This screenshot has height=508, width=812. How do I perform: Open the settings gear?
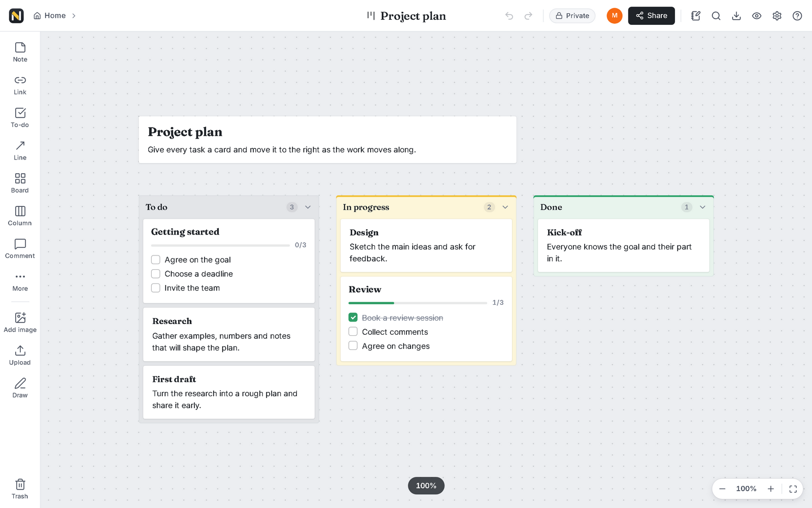(x=777, y=16)
